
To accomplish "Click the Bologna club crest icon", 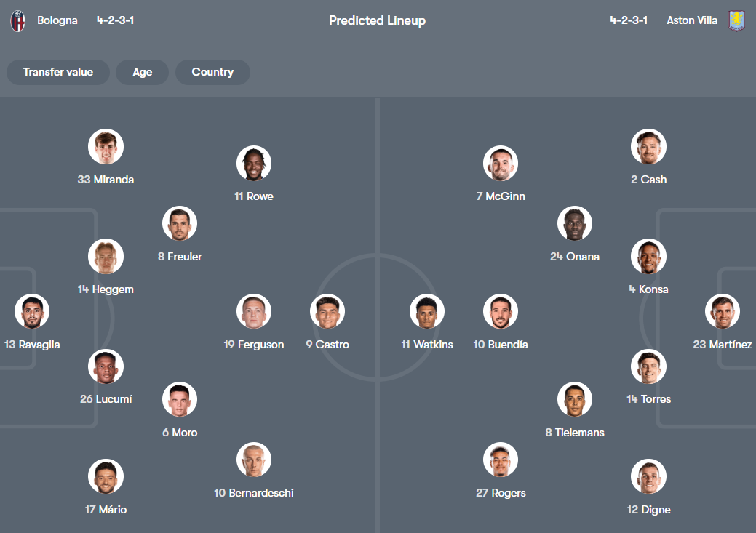I will [17, 20].
